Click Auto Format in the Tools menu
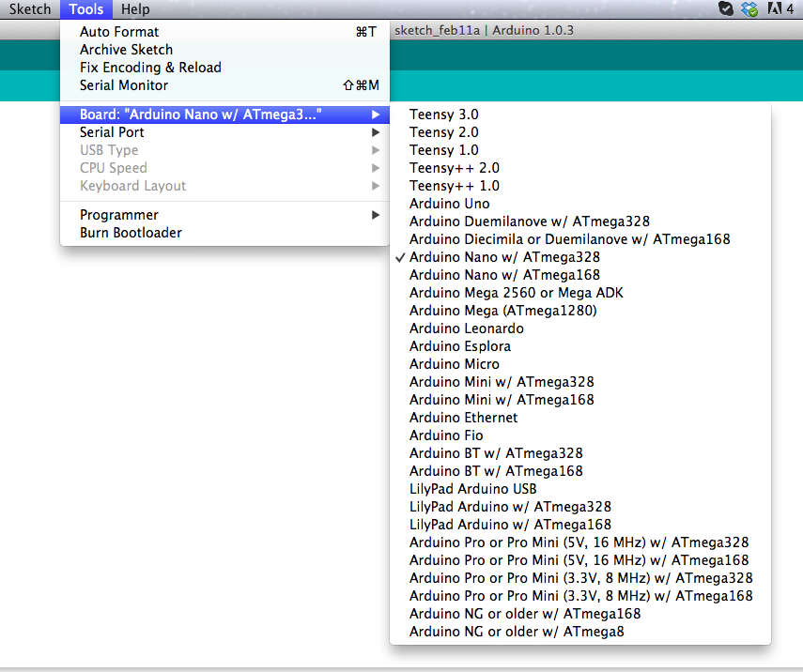Viewport: 803px width, 672px height. tap(119, 32)
